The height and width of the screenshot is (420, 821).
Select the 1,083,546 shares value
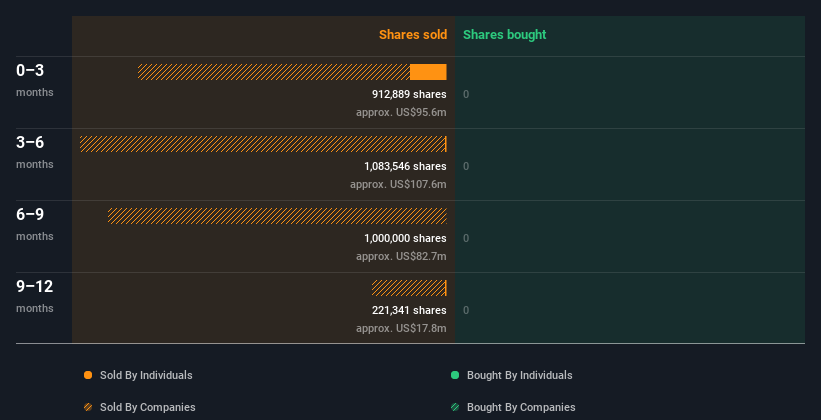pyautogui.click(x=406, y=167)
